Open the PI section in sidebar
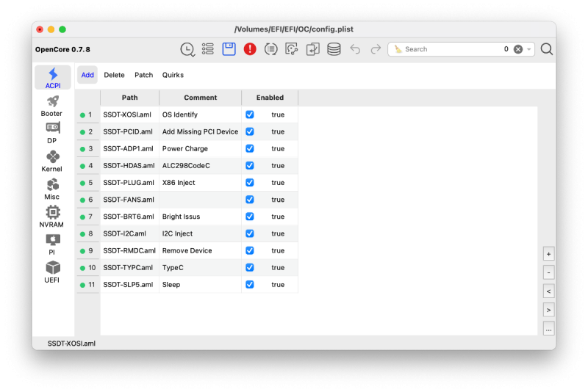Screen dimensions: 588x392 (52, 244)
